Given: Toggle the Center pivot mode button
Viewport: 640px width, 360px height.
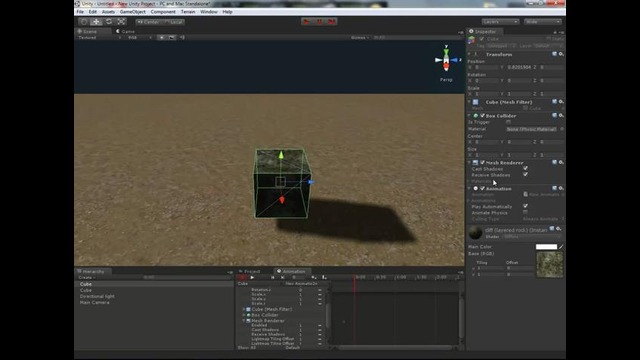Looking at the screenshot, I should (x=148, y=22).
